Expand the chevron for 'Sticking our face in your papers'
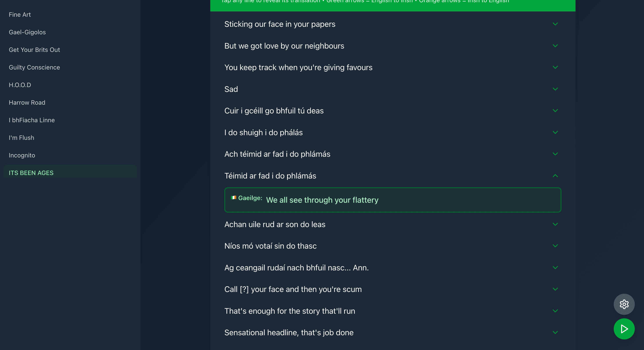Screen dimensions: 644x350 [555, 24]
